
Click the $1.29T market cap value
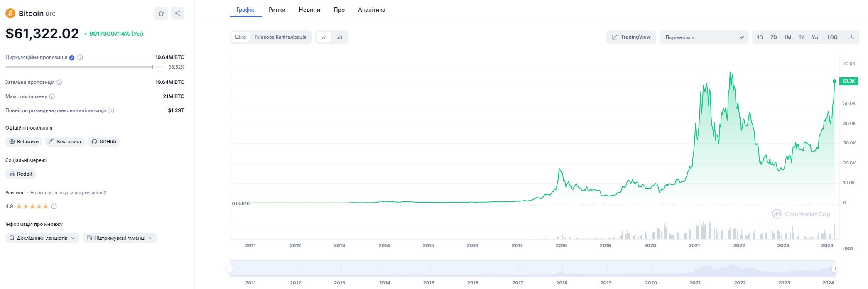pos(176,110)
